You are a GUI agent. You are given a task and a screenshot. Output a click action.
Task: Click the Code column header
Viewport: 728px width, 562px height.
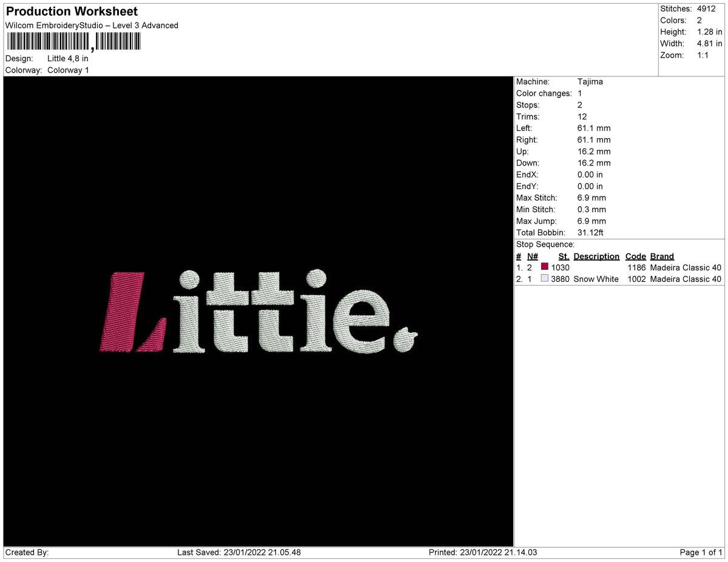[x=636, y=256]
